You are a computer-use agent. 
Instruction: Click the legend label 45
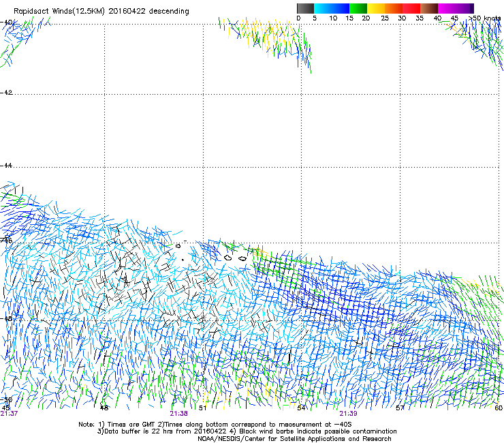pos(454,18)
